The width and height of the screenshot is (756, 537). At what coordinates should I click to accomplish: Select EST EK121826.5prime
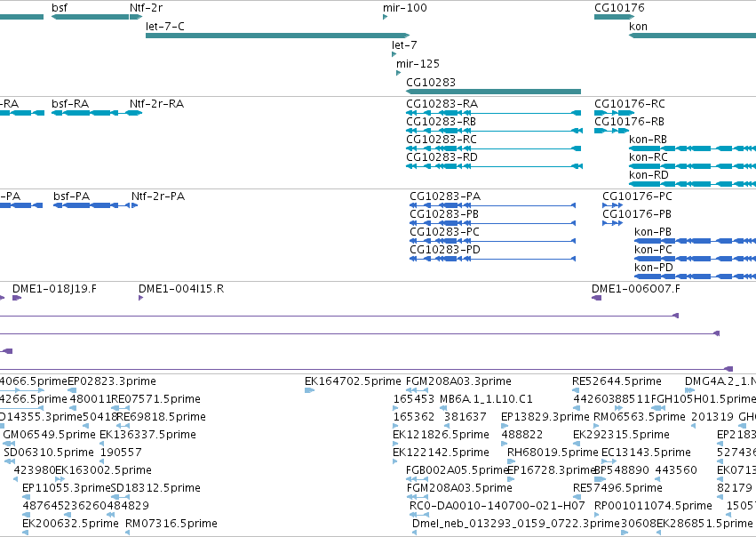pos(442,435)
